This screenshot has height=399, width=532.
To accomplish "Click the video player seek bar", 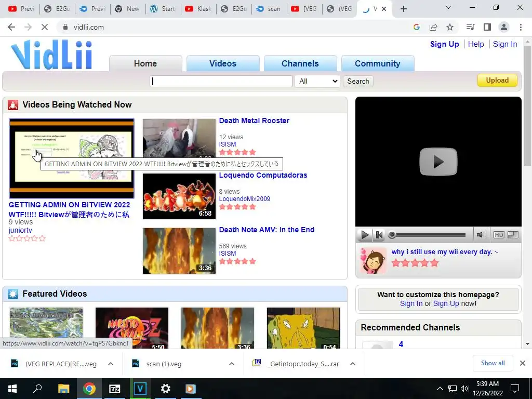I will coord(428,235).
